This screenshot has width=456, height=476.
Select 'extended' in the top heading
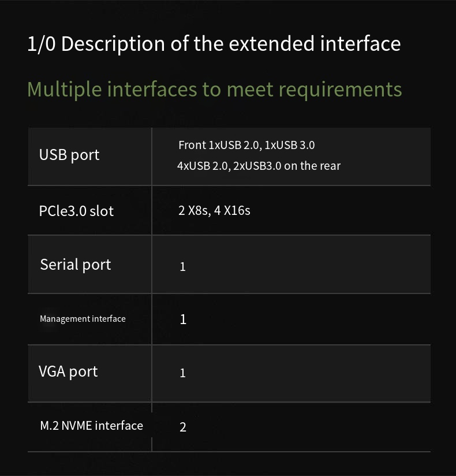pyautogui.click(x=271, y=43)
